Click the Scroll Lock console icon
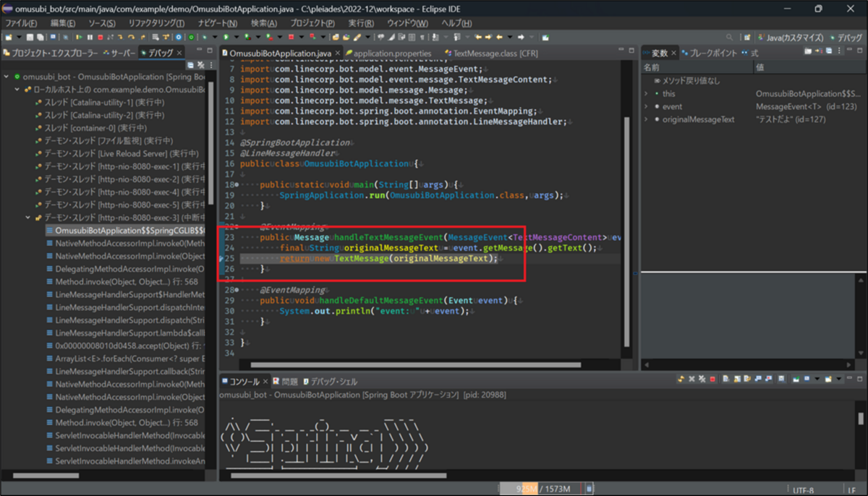 tap(737, 379)
